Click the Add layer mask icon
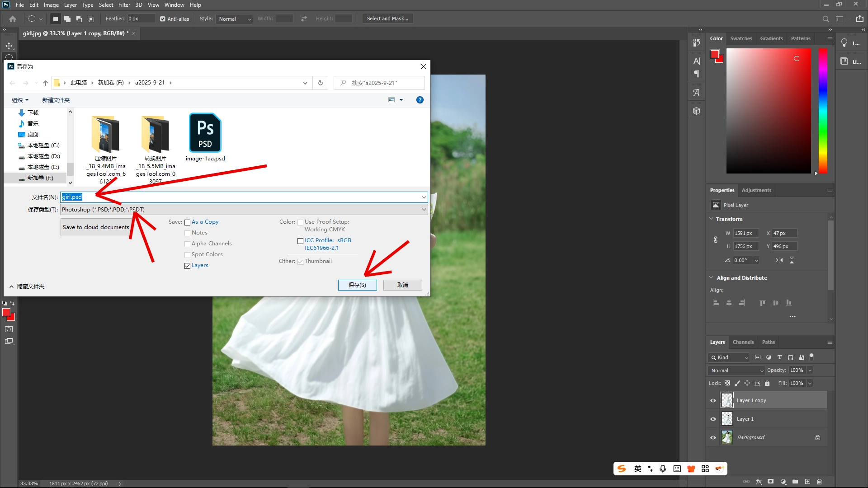 coord(770,482)
